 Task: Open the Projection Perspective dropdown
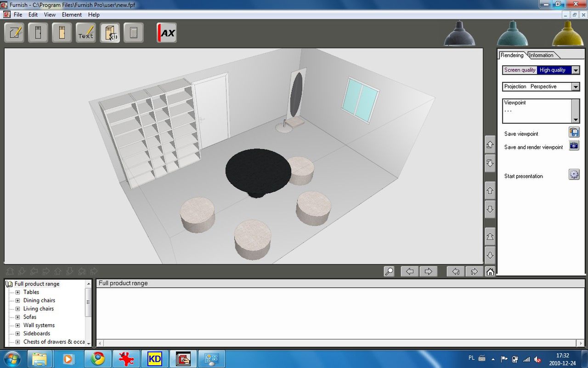pyautogui.click(x=575, y=86)
